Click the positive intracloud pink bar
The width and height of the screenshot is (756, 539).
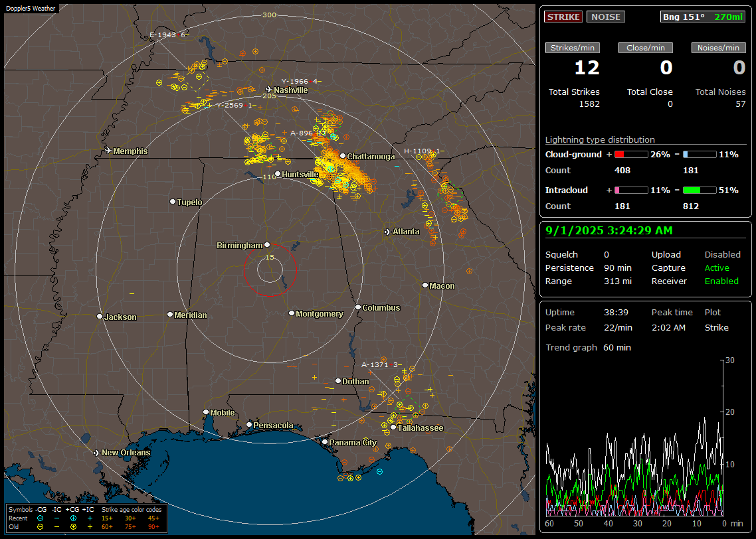point(631,191)
